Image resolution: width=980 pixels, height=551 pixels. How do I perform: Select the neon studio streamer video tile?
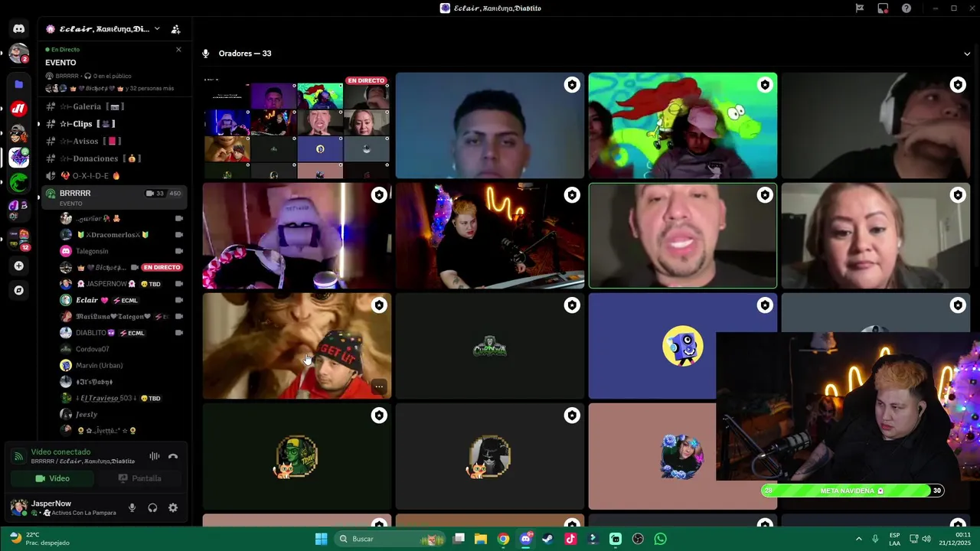point(490,236)
